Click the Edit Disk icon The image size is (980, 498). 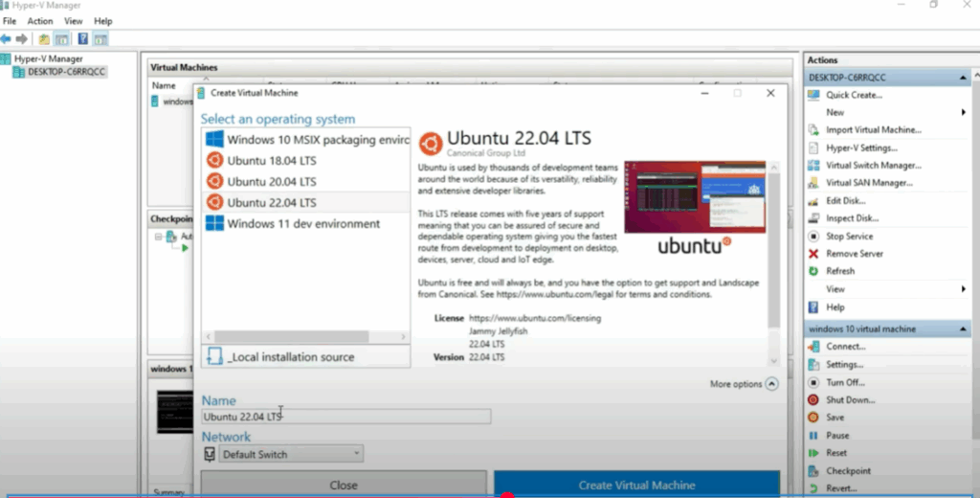pos(813,201)
